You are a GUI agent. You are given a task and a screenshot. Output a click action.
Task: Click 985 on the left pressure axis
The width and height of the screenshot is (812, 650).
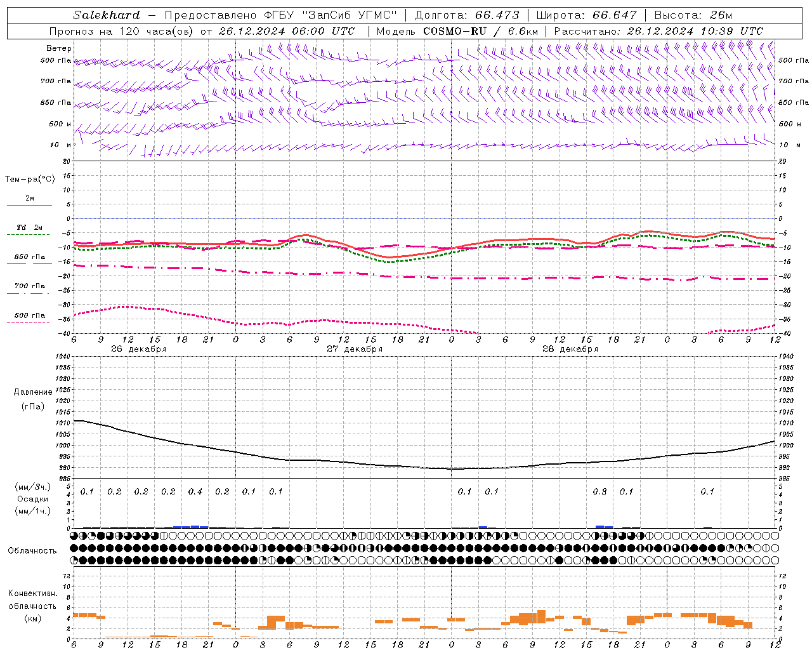(x=66, y=479)
